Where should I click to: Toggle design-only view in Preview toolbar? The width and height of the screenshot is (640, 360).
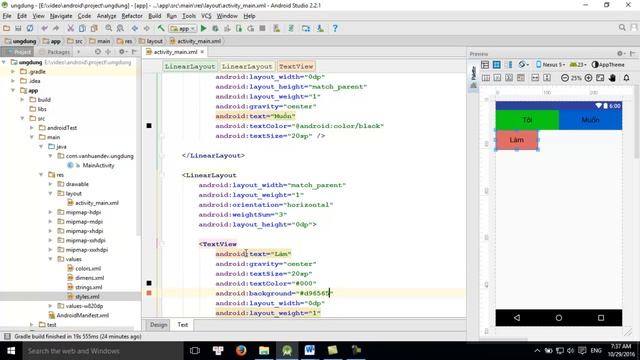point(485,65)
